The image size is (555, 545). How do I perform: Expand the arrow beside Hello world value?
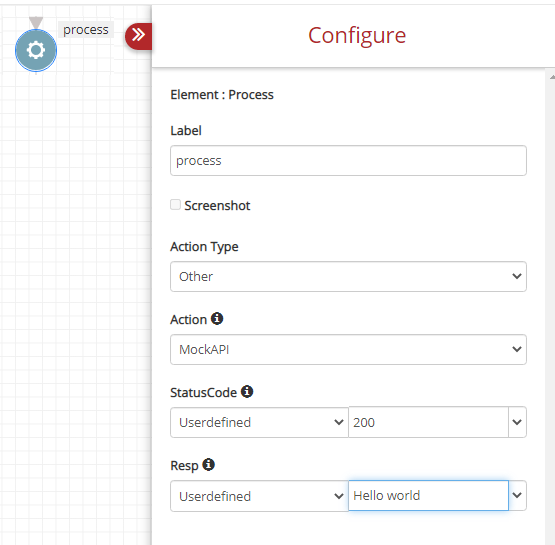pyautogui.click(x=517, y=495)
